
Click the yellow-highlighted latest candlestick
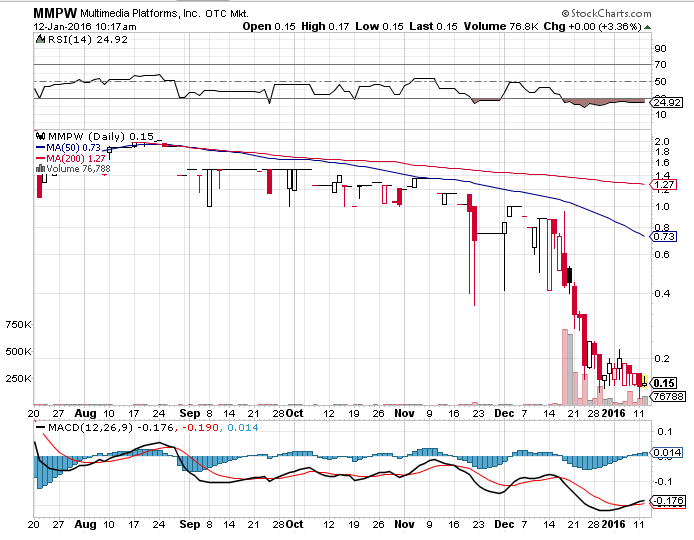(x=645, y=381)
